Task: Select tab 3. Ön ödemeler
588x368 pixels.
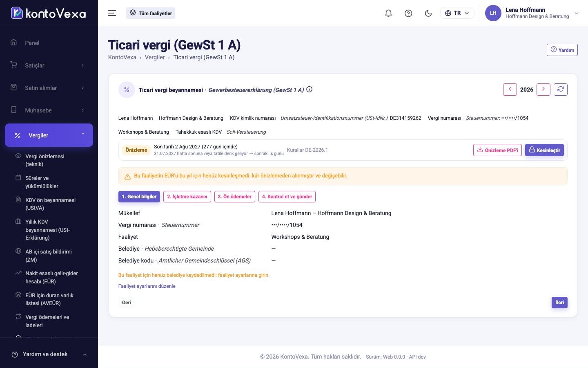Action: pos(235,197)
